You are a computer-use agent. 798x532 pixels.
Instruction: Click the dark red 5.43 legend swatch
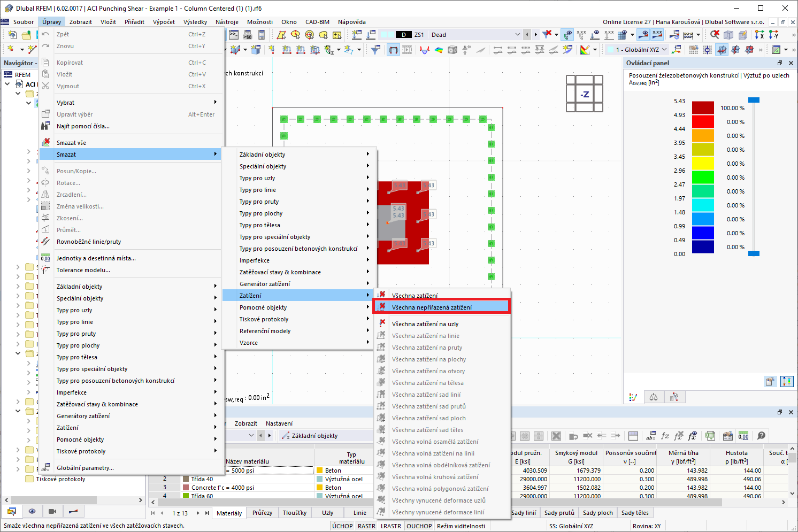click(x=703, y=107)
